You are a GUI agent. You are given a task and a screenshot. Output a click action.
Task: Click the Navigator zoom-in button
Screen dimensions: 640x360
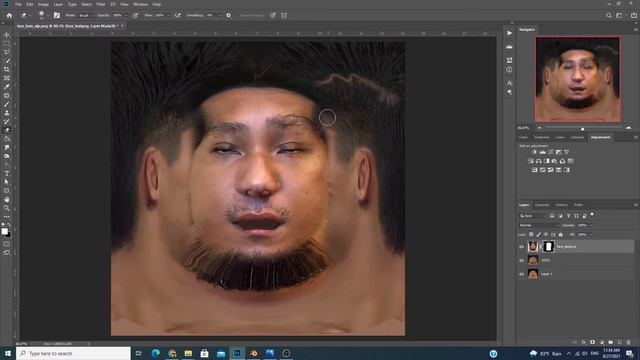(x=629, y=128)
